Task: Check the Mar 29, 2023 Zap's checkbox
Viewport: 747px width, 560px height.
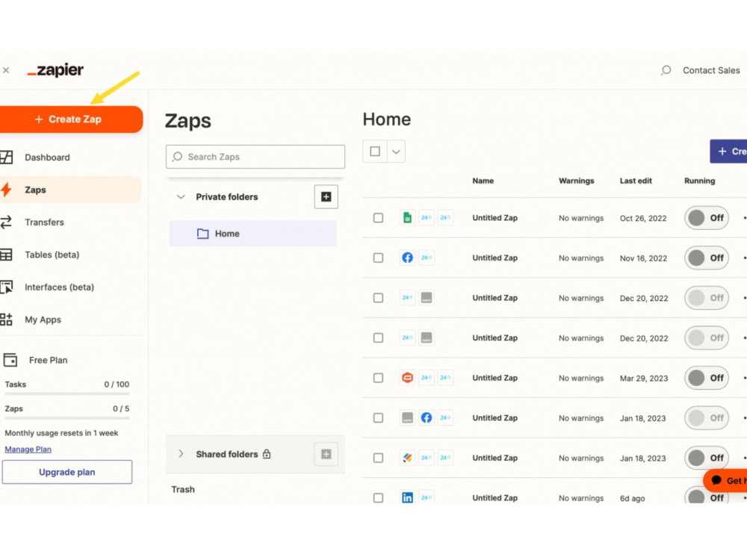Action: 378,378
